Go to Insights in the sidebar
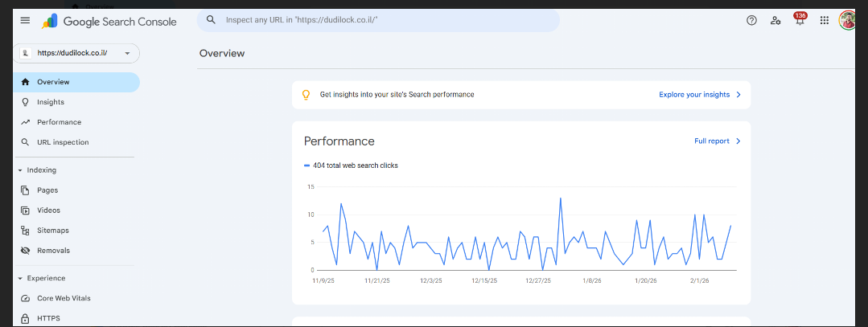The width and height of the screenshot is (868, 327). point(50,102)
